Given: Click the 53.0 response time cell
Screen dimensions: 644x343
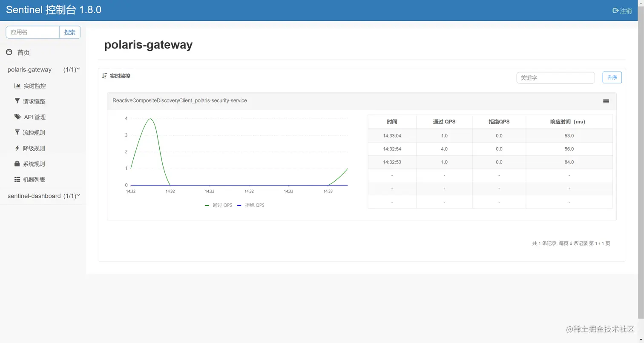Looking at the screenshot, I should [569, 136].
